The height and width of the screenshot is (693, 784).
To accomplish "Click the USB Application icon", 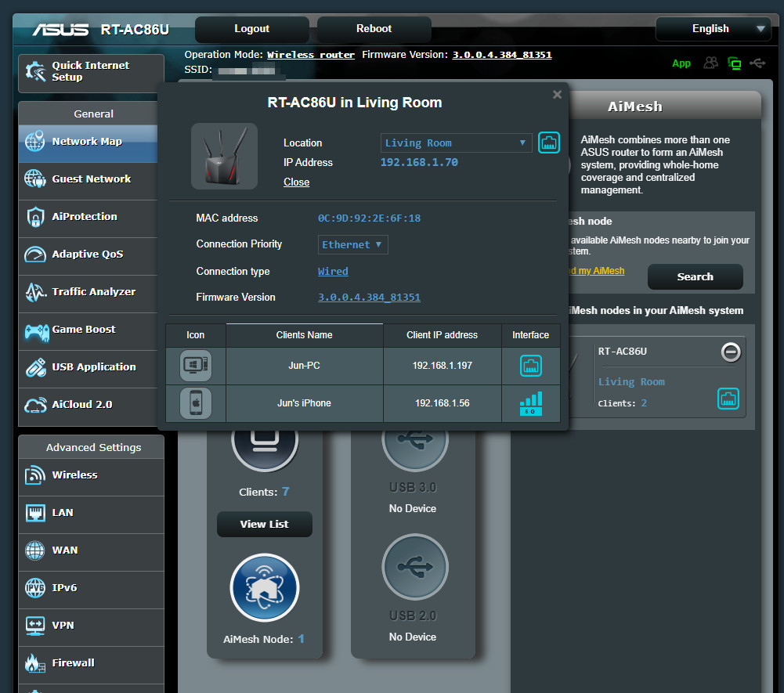I will point(35,367).
